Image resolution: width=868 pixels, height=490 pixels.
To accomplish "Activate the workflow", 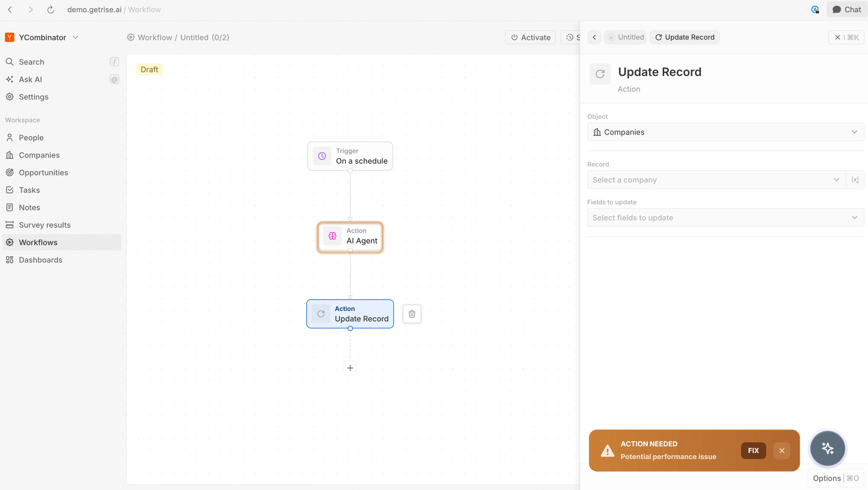I will click(x=530, y=37).
